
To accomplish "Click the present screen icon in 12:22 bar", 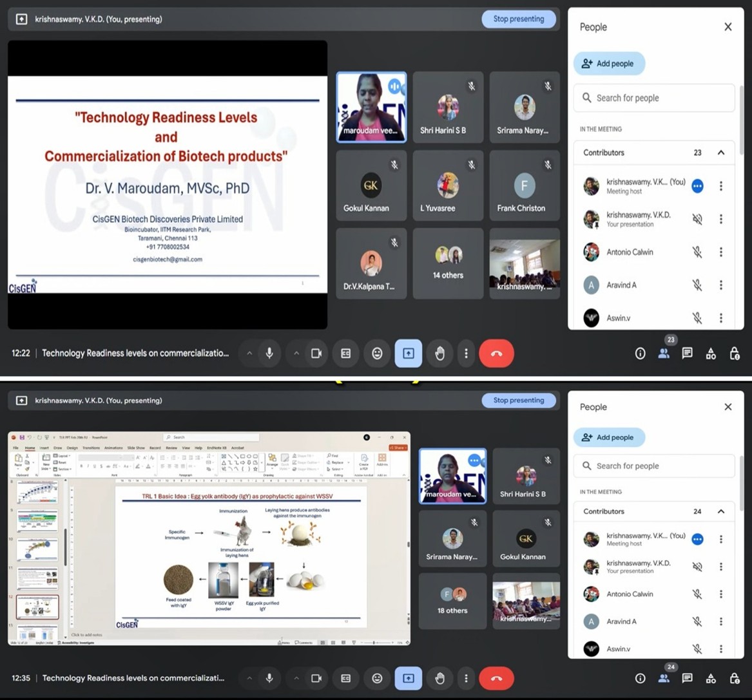I will 409,354.
